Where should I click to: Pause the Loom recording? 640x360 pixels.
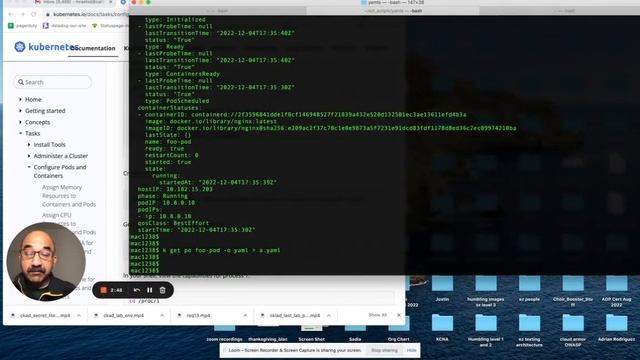150,290
